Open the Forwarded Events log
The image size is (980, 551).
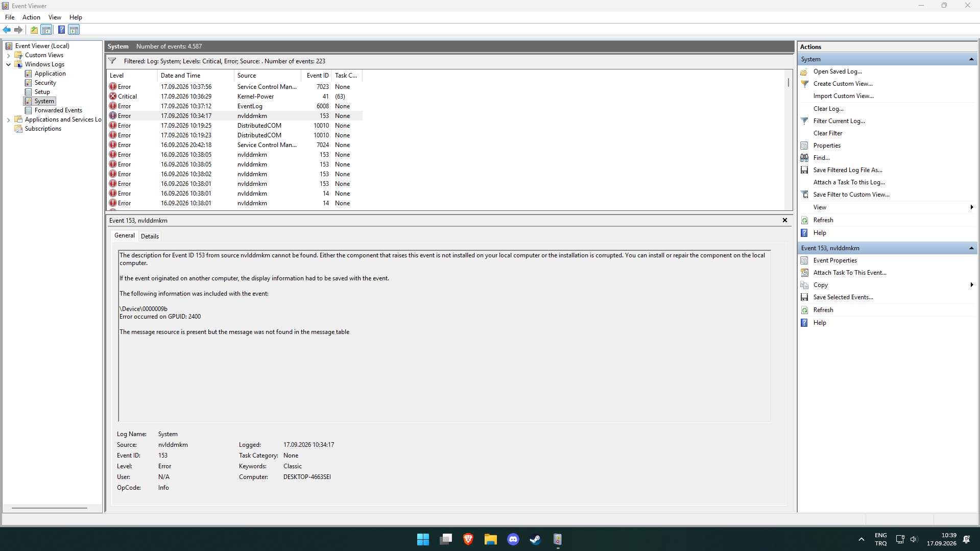58,110
